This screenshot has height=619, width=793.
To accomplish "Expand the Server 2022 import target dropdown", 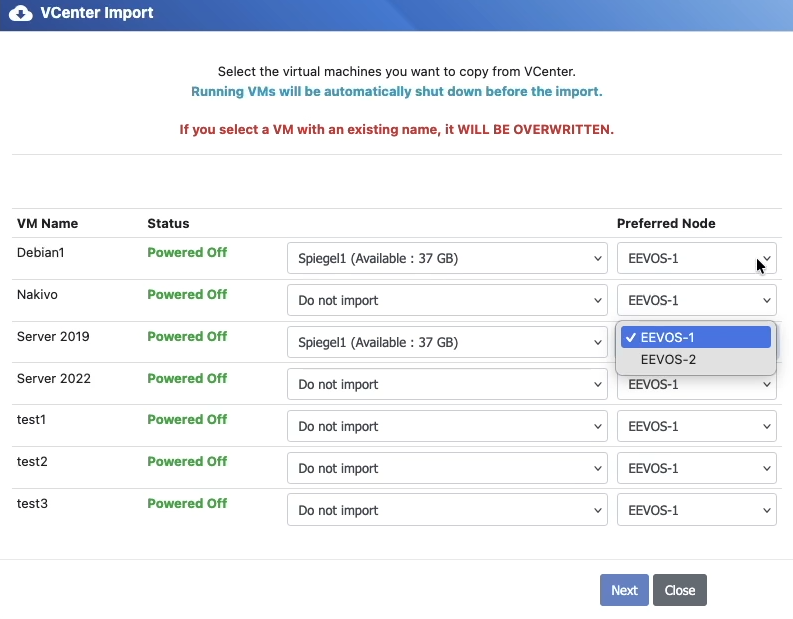I will point(446,384).
